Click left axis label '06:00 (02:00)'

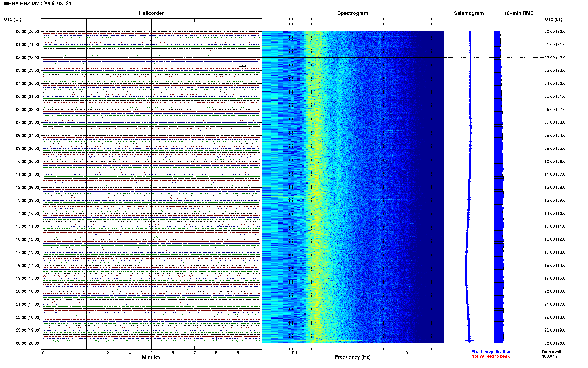coord(28,109)
